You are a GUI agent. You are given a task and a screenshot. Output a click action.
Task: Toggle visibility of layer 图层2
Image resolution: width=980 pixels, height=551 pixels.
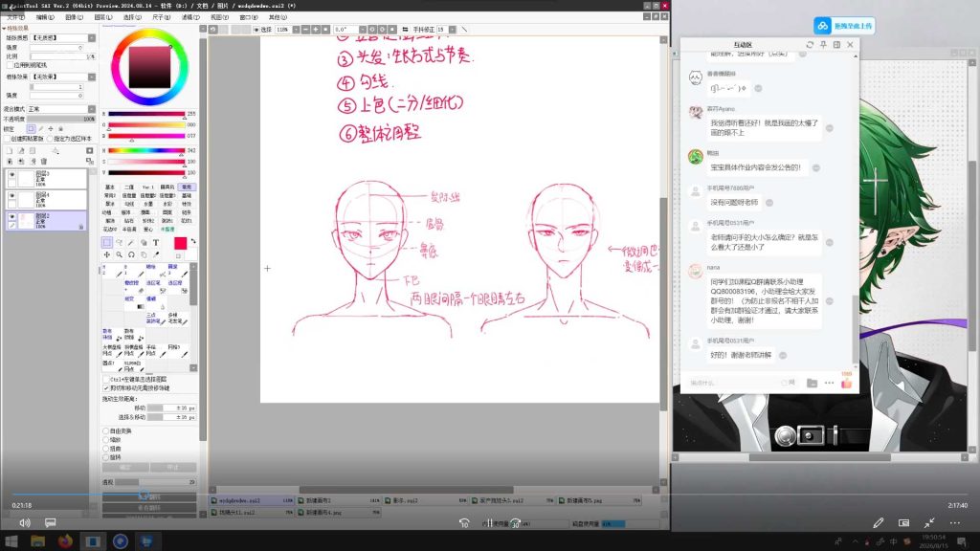tap(11, 217)
